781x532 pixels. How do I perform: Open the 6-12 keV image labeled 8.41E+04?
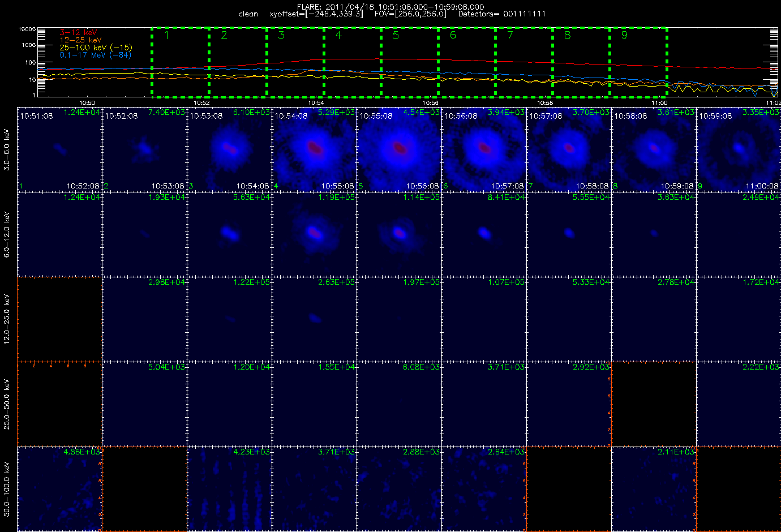click(484, 234)
